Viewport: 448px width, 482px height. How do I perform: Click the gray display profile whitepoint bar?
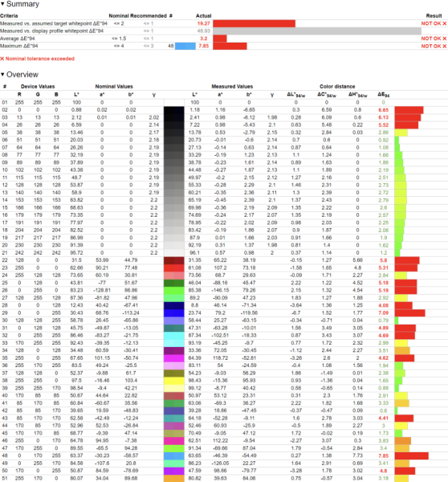pos(317,31)
